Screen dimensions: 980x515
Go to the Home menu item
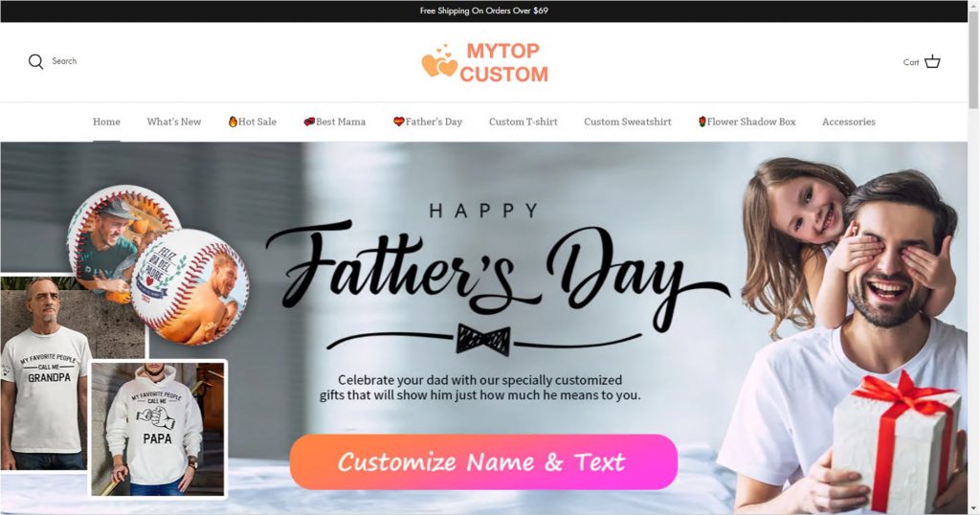(106, 122)
